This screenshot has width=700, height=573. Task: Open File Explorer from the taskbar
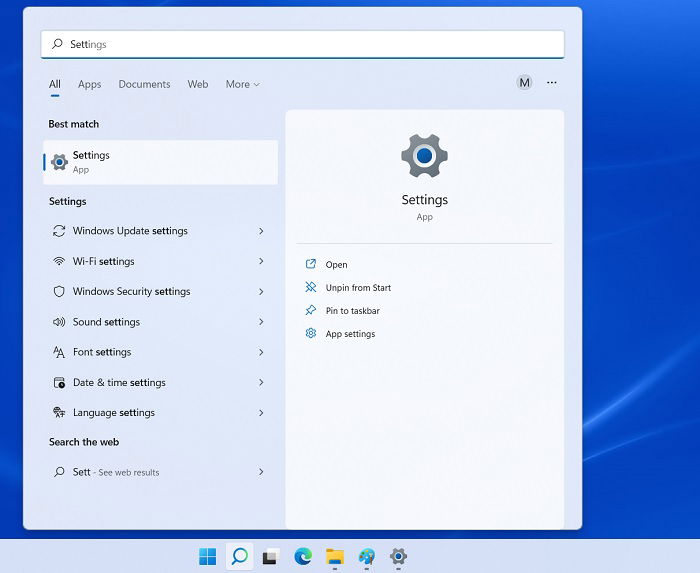pos(335,556)
